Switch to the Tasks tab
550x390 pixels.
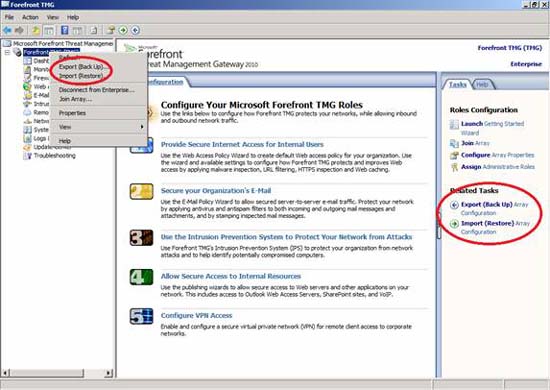pyautogui.click(x=458, y=85)
